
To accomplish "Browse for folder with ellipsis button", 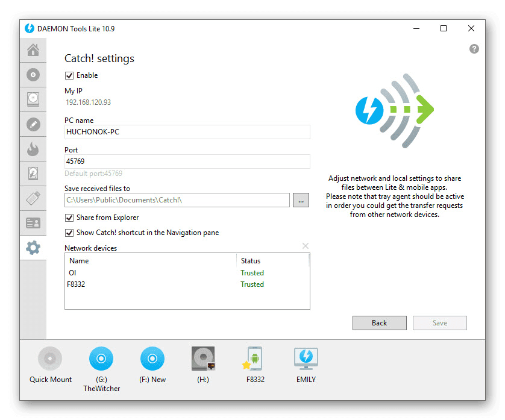I will click(x=301, y=200).
